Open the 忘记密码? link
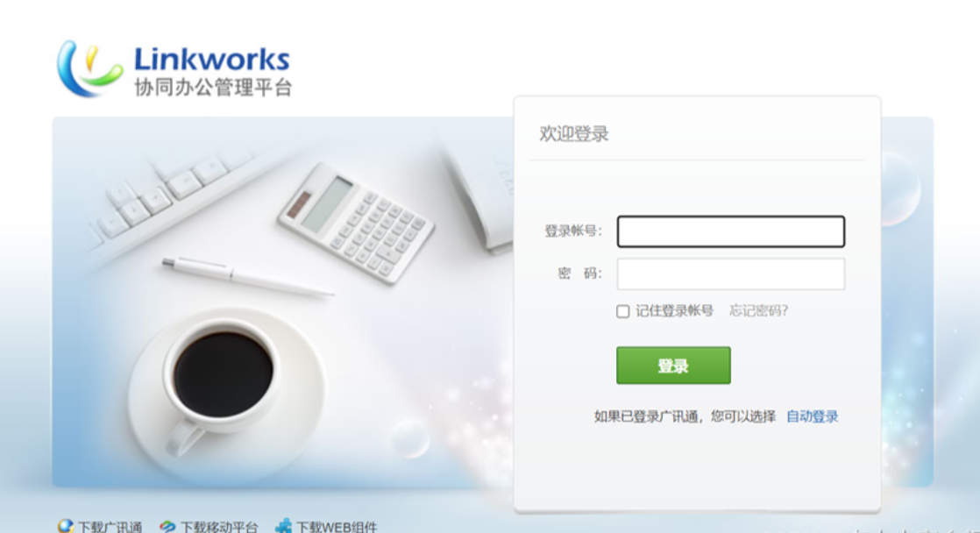This screenshot has width=980, height=533. pyautogui.click(x=758, y=310)
